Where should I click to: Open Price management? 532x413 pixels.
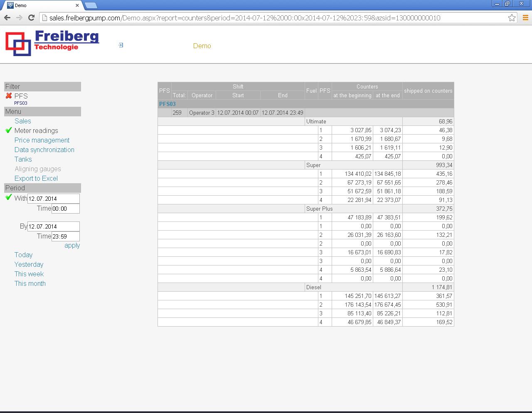tap(42, 140)
